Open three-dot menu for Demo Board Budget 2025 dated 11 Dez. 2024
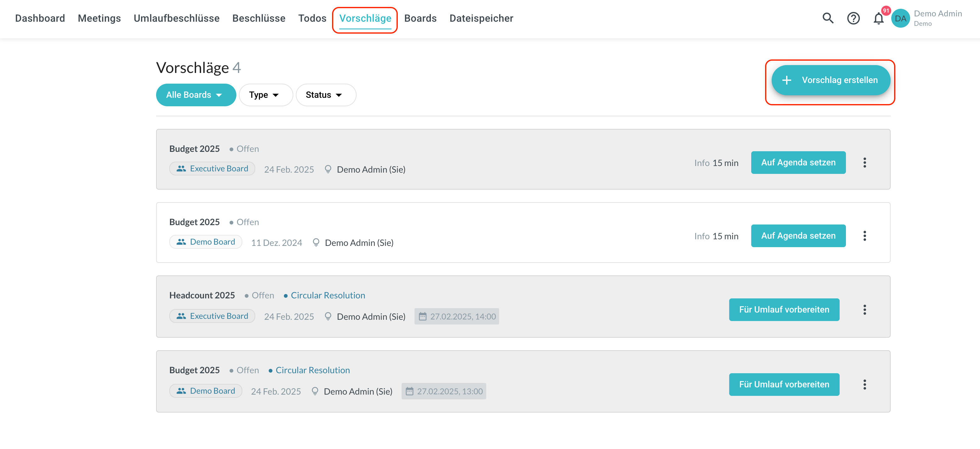 [x=865, y=236]
